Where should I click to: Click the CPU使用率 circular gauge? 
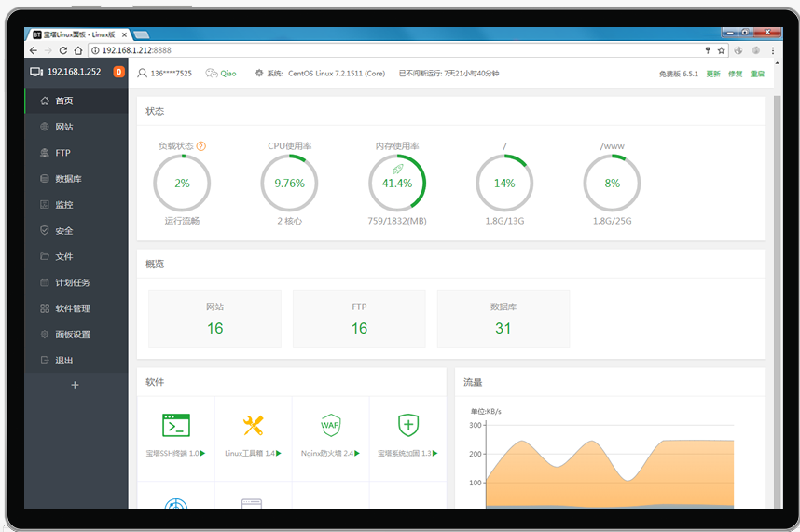click(289, 184)
